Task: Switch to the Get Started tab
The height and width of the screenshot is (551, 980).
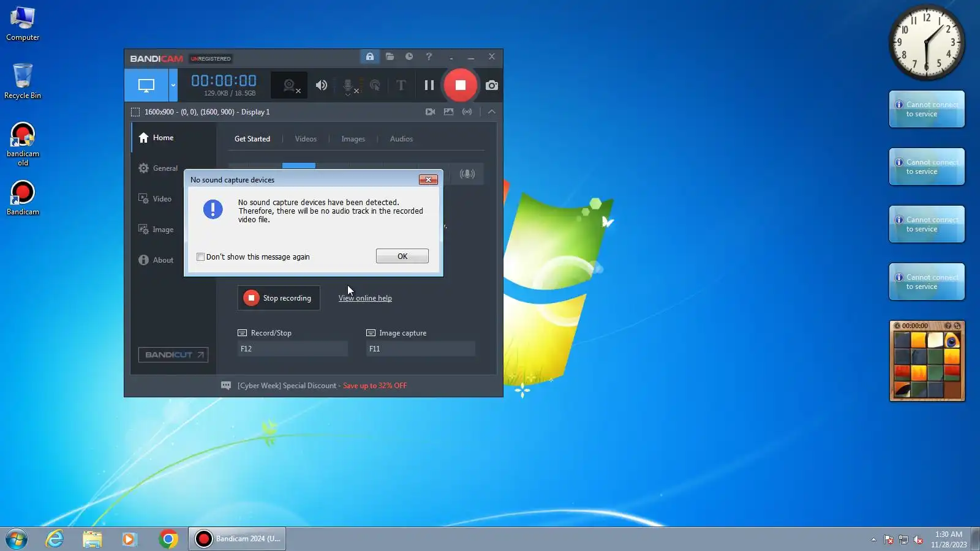Action: pyautogui.click(x=252, y=139)
